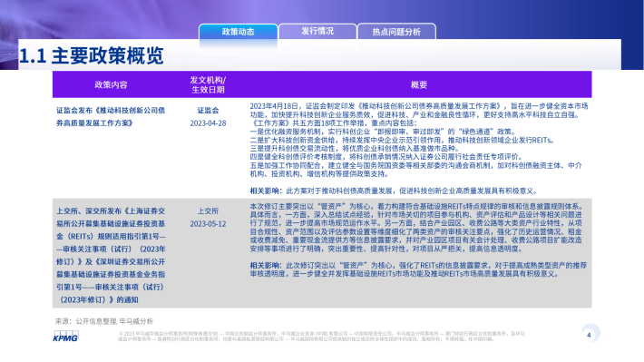Switch to the 发行情况 tab
The image size is (644, 362).
pos(317,31)
